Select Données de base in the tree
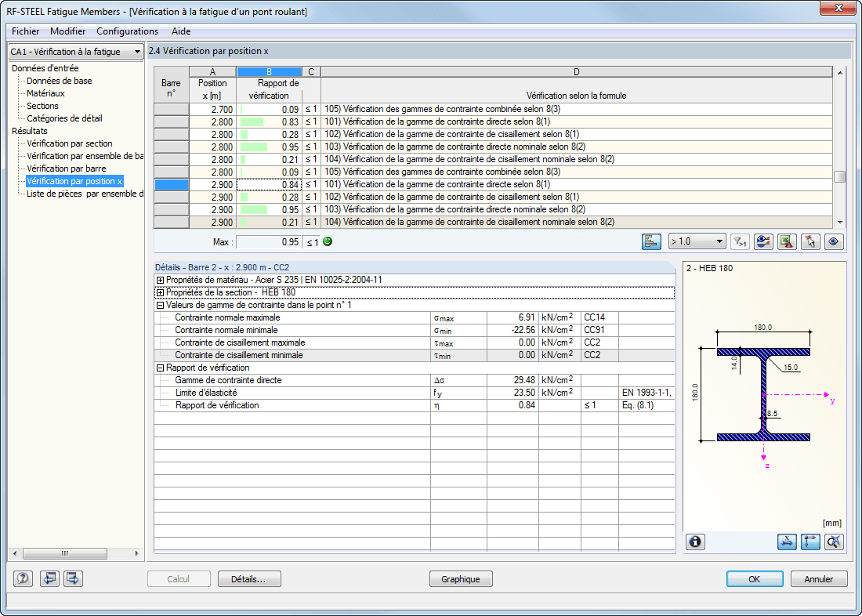Image resolution: width=862 pixels, height=616 pixels. (x=60, y=81)
